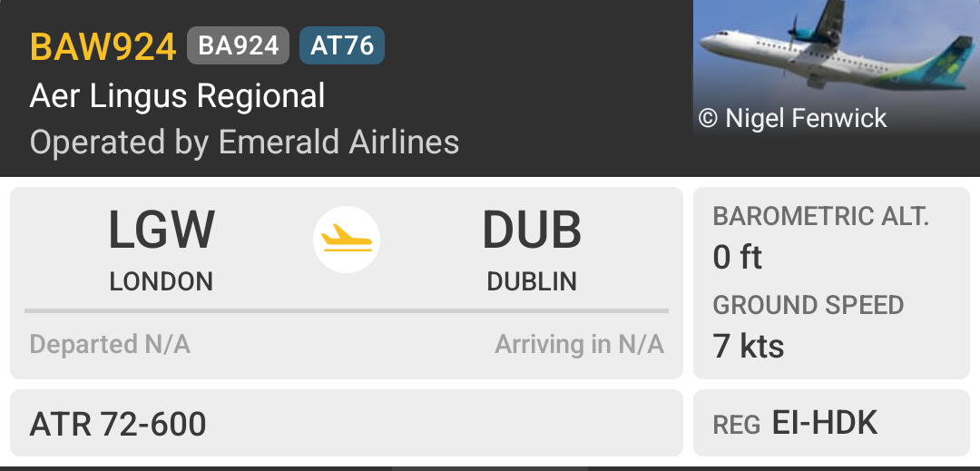Click the Barometric Alt. 0 ft value

(738, 257)
